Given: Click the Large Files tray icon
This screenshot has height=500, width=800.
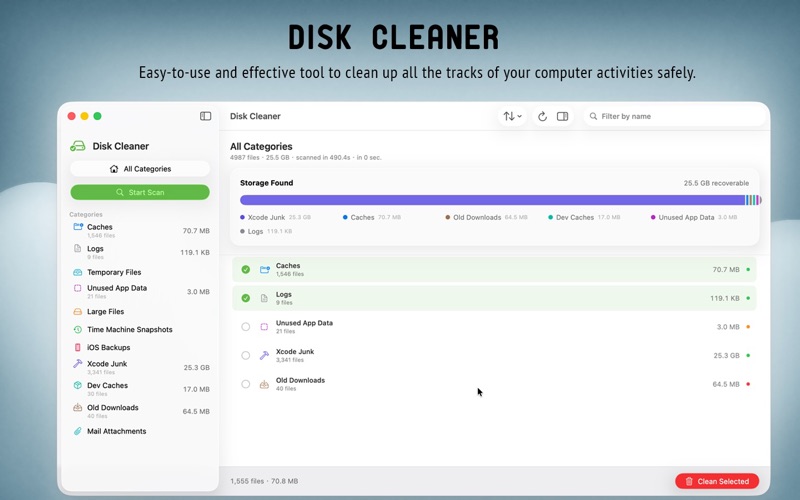Looking at the screenshot, I should [x=78, y=312].
